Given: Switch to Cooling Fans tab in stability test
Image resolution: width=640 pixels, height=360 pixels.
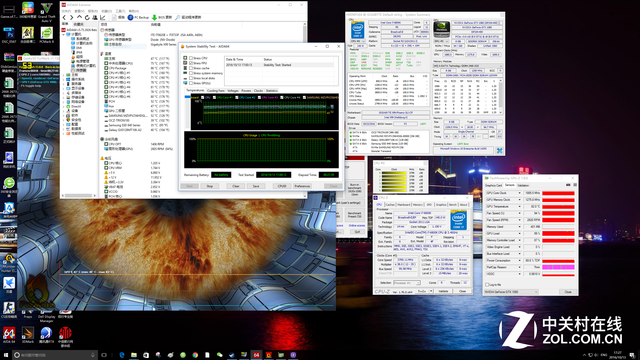Looking at the screenshot, I should (216, 91).
